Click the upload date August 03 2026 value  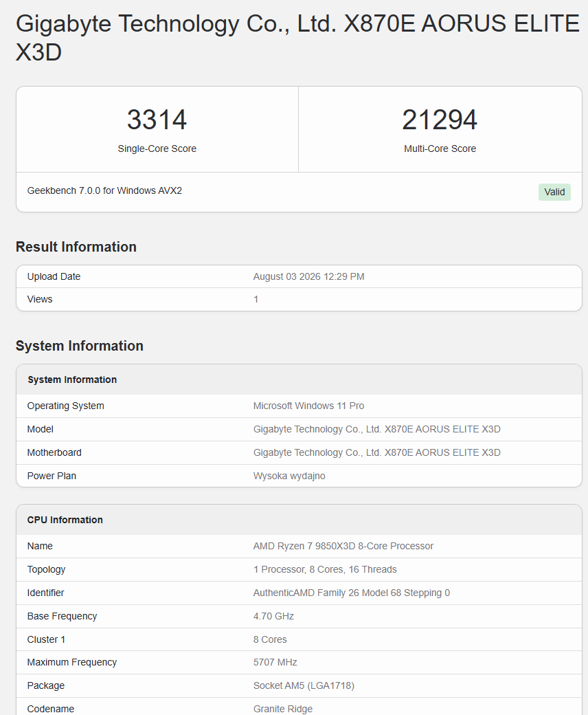point(309,276)
